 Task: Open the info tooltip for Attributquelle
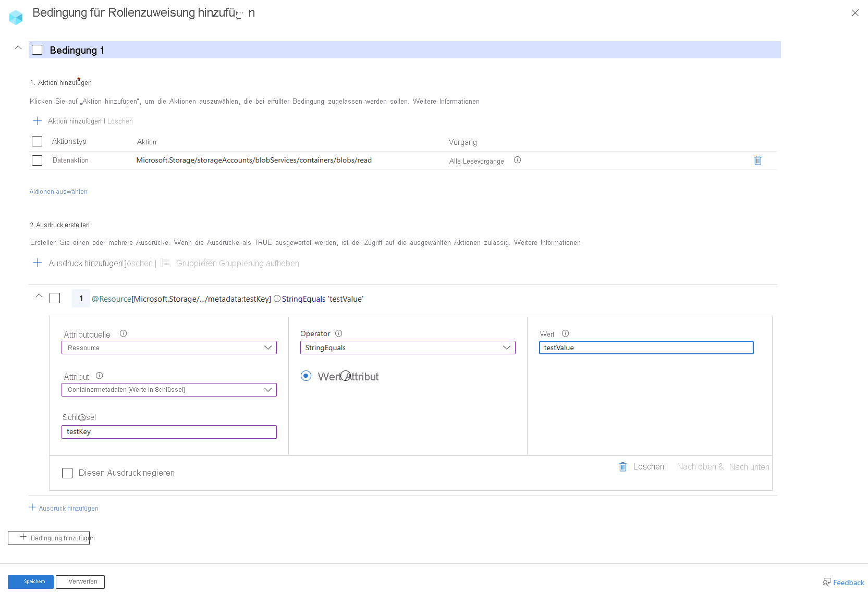pyautogui.click(x=123, y=333)
